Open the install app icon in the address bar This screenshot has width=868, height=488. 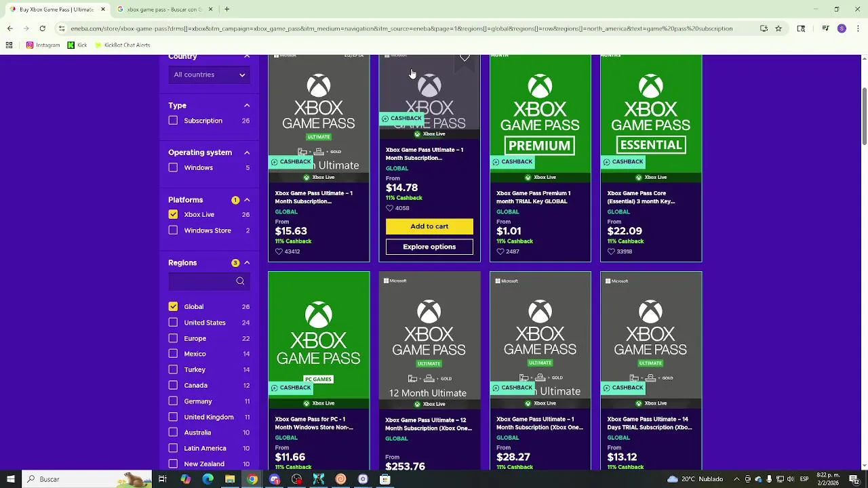pos(764,28)
